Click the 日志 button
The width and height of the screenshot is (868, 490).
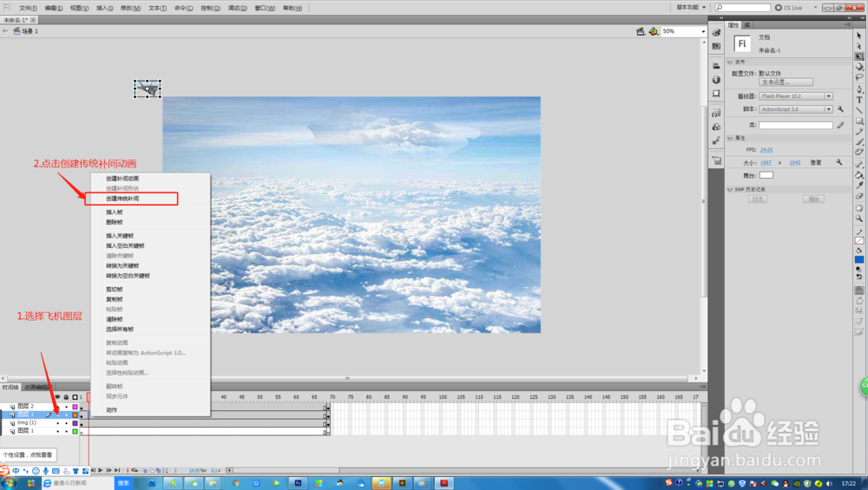click(757, 199)
